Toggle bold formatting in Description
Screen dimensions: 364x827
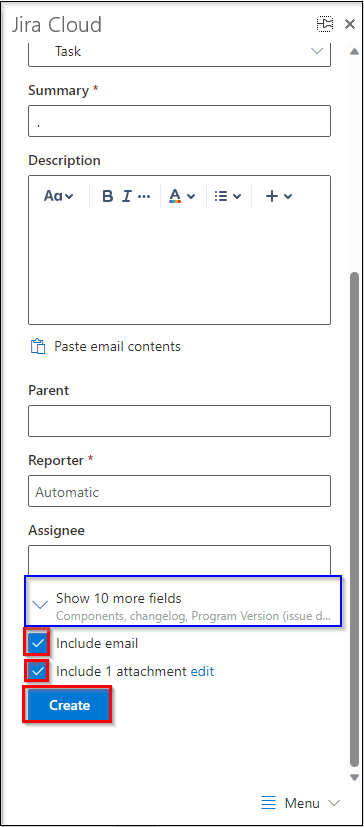pos(108,196)
